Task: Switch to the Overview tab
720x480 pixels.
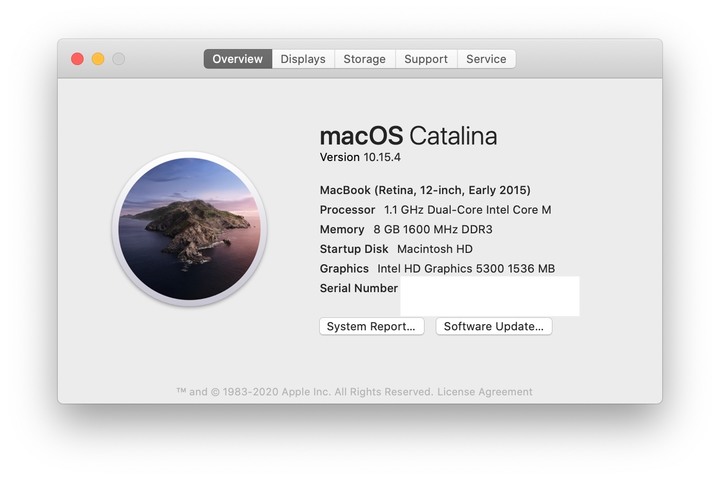Action: [237, 59]
